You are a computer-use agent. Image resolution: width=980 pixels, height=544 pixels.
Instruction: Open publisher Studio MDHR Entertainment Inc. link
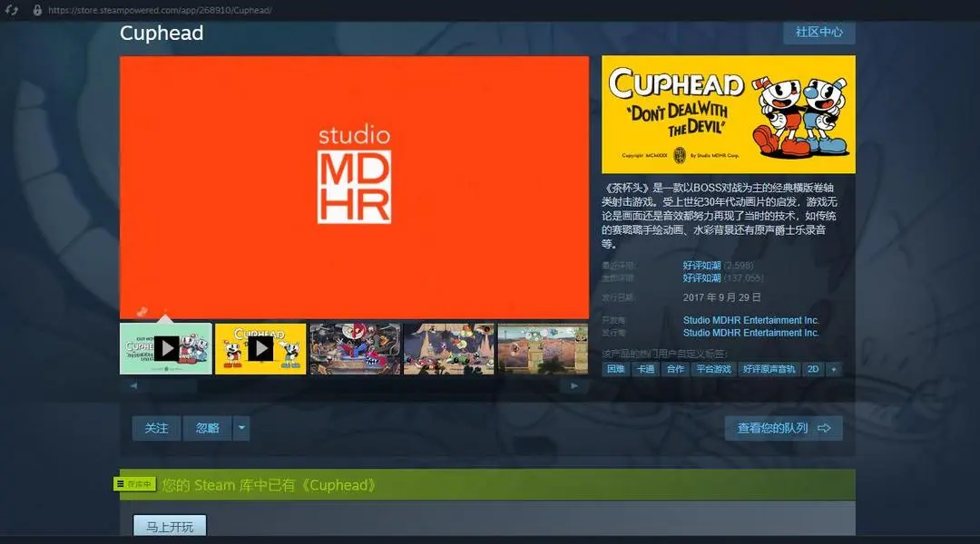click(x=750, y=333)
